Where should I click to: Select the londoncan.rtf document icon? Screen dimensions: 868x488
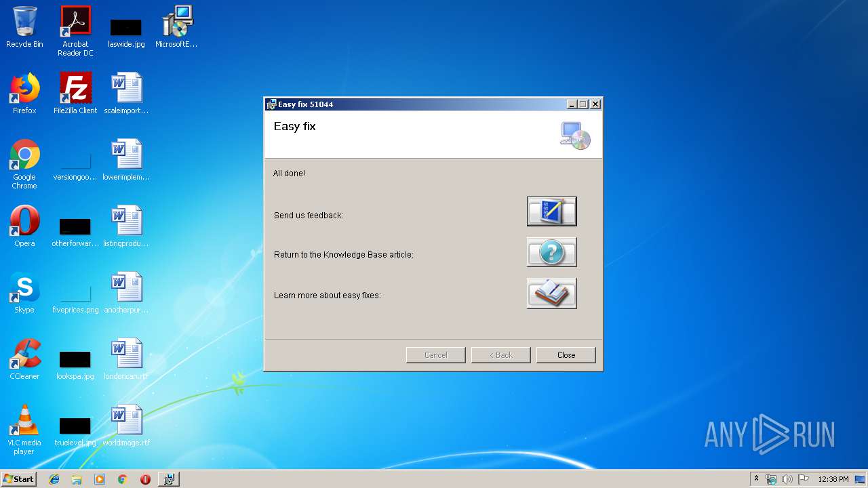tap(126, 359)
